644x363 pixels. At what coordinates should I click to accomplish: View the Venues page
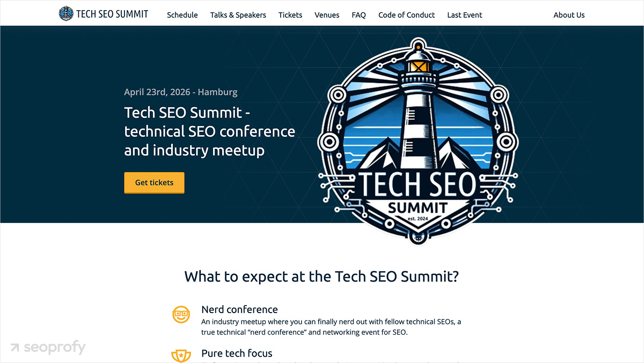coord(327,15)
